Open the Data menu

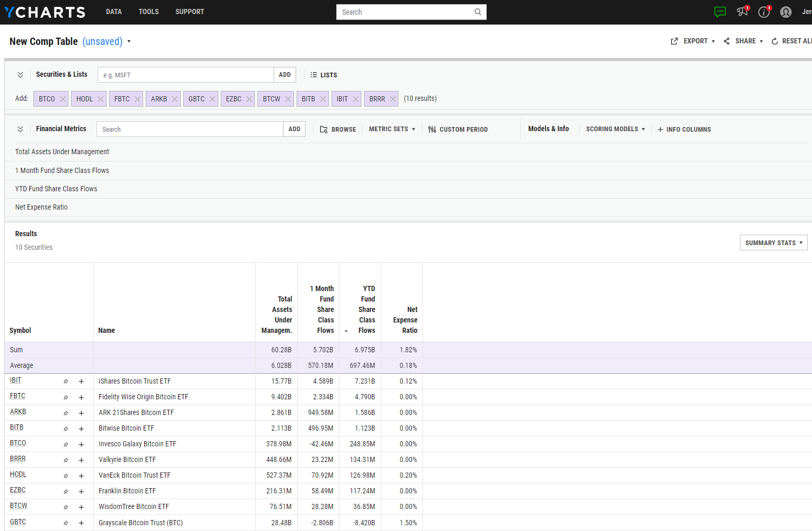click(113, 11)
